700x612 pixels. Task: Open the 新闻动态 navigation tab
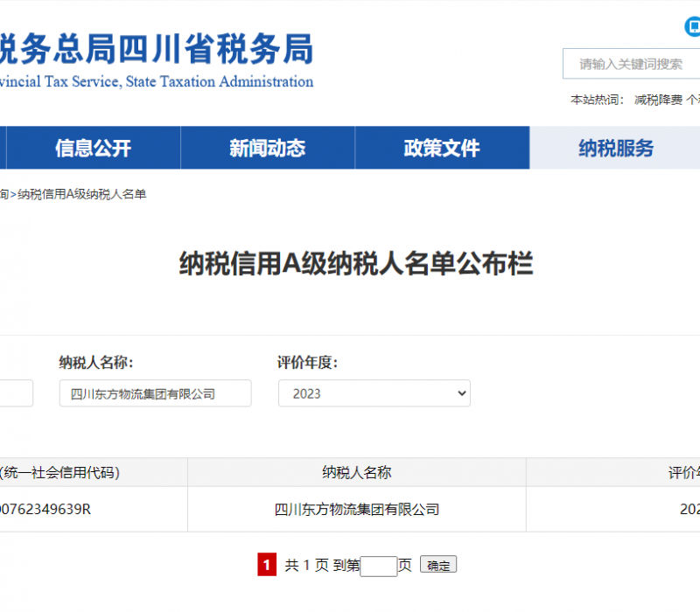tap(267, 148)
